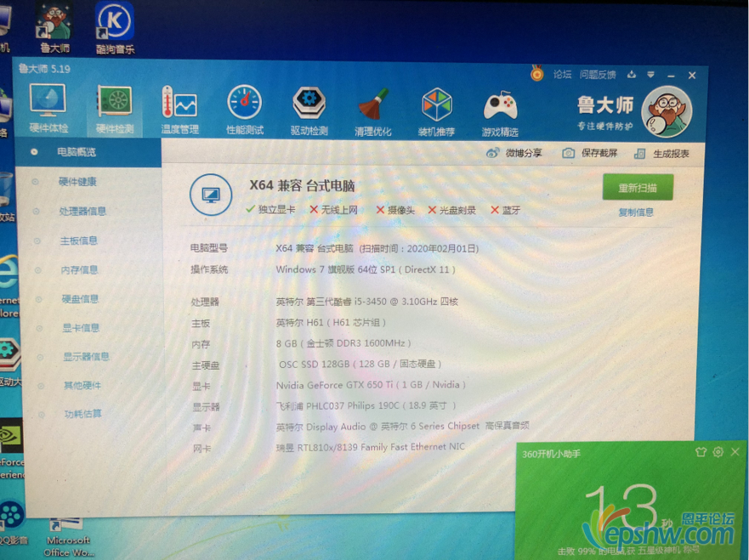The height and width of the screenshot is (560, 749).
Task: Open the 酷狗音乐 desktop shortcut
Action: 115,27
